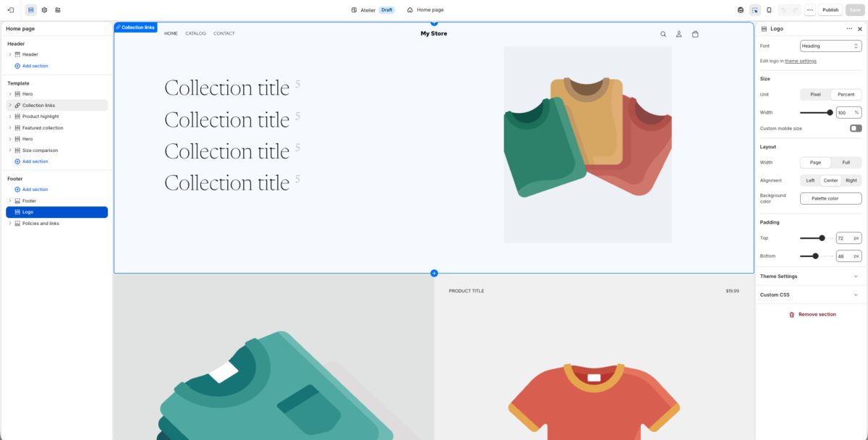Screen dimensions: 868x440
Task: Toggle Custom mobile size switch
Action: 856,128
